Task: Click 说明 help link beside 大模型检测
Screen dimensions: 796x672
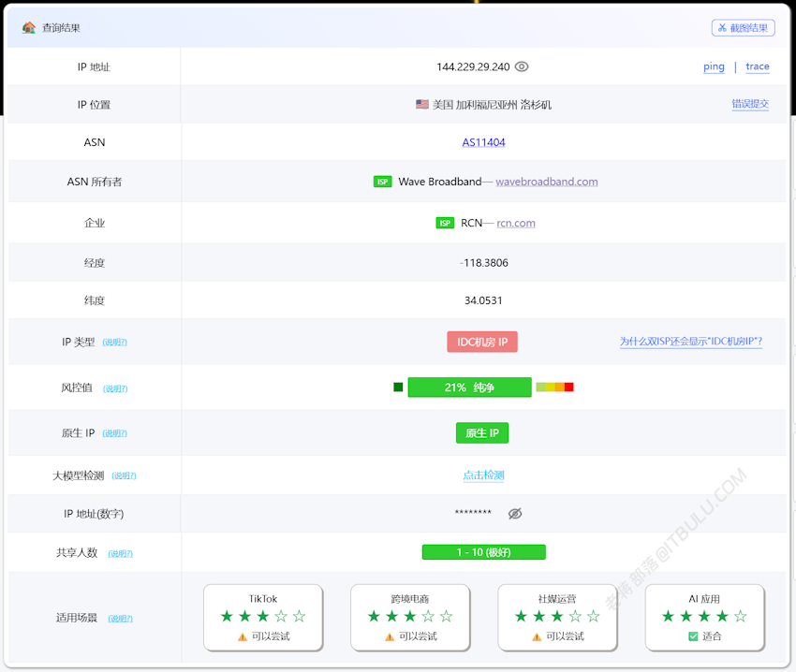Action: (124, 476)
